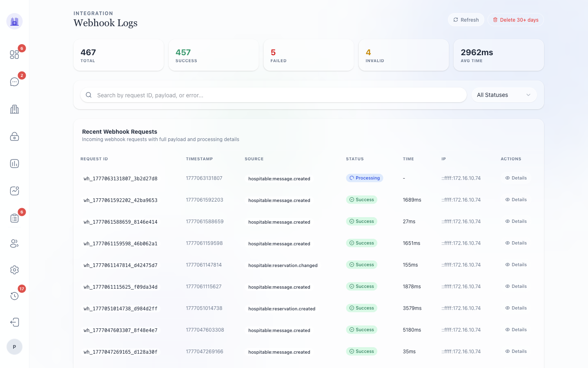Viewport: 588px width, 368px height.
Task: Open properties building icon in sidebar
Action: click(x=14, y=109)
